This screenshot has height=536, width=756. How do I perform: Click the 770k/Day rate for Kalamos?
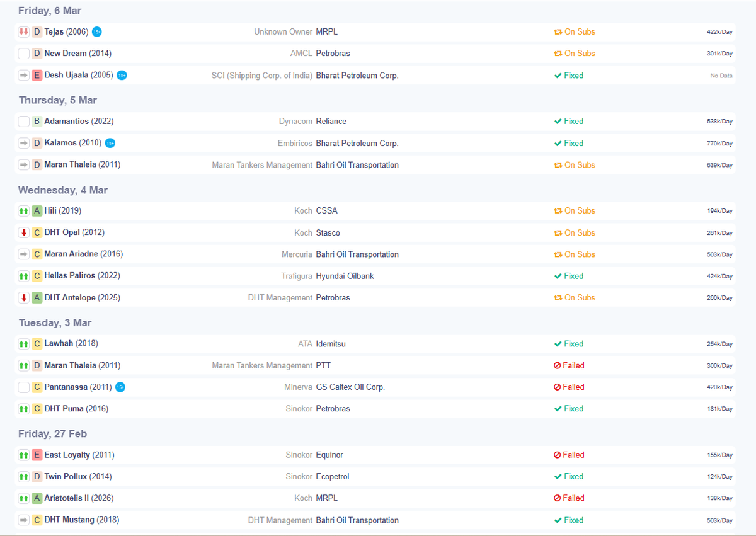tap(719, 144)
